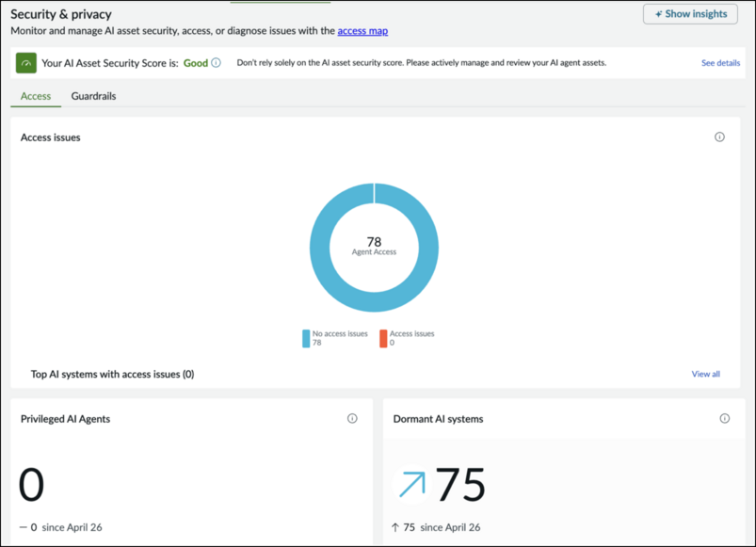Image resolution: width=756 pixels, height=547 pixels.
Task: Click the blue trend arrow beside 75
Action: [412, 484]
